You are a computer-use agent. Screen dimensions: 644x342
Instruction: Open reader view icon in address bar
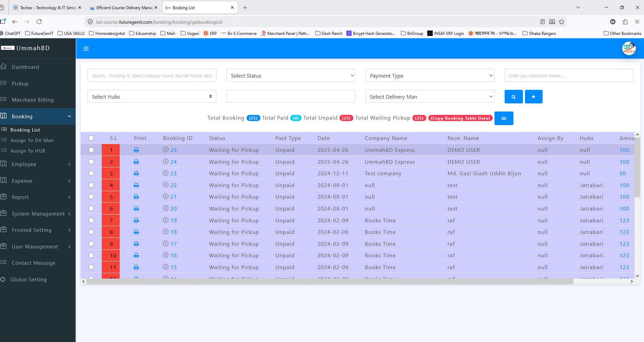click(543, 22)
